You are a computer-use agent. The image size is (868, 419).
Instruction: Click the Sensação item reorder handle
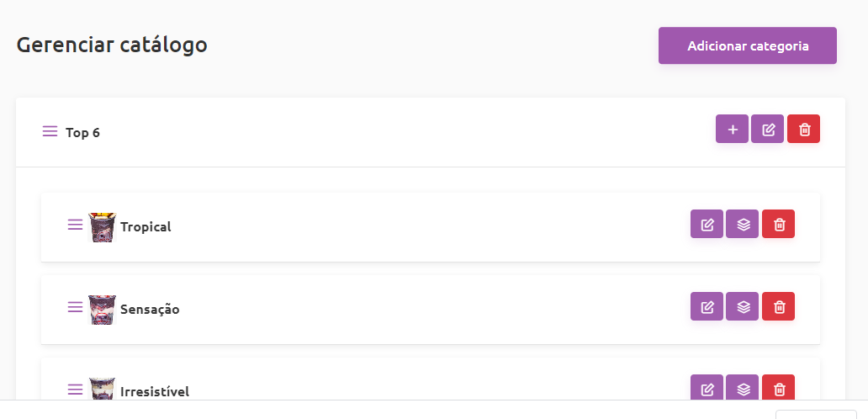76,306
